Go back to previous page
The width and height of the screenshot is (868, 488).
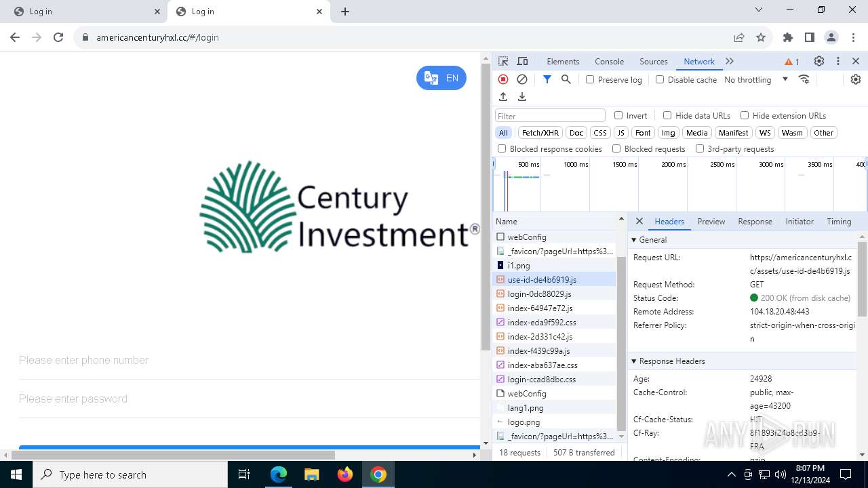[15, 37]
